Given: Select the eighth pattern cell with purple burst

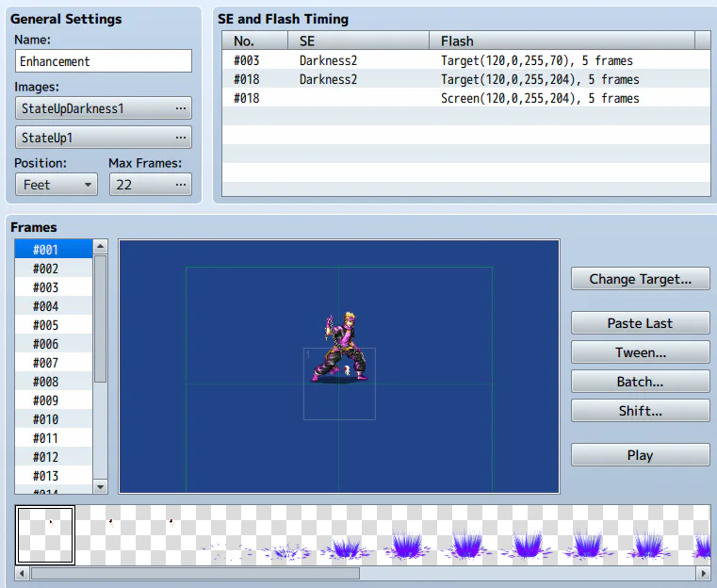Looking at the screenshot, I should coord(467,535).
